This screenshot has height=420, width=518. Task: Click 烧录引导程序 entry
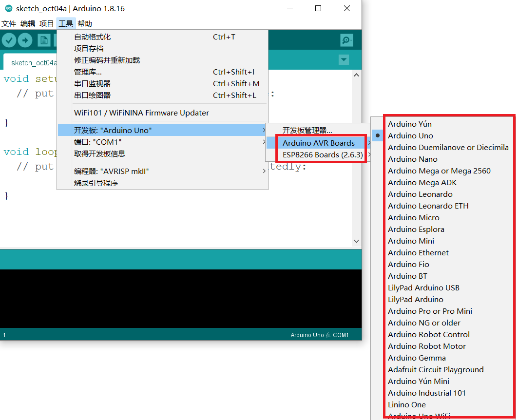(163, 183)
